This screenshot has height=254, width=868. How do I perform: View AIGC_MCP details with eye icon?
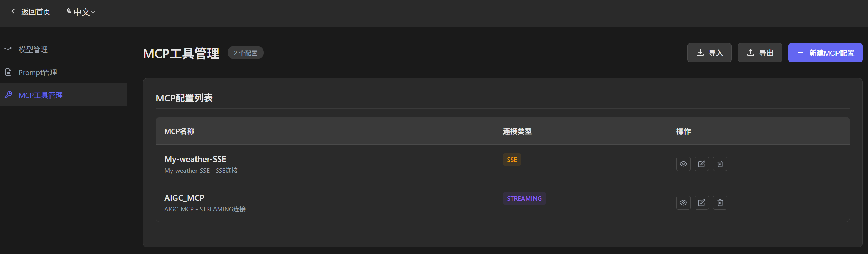[x=683, y=203]
